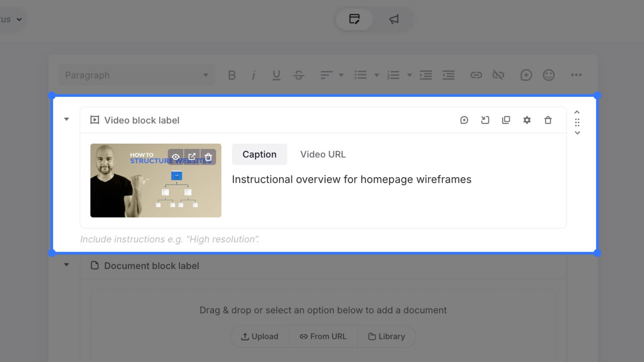644x362 pixels.
Task: Toggle italic formatting
Action: pyautogui.click(x=254, y=75)
